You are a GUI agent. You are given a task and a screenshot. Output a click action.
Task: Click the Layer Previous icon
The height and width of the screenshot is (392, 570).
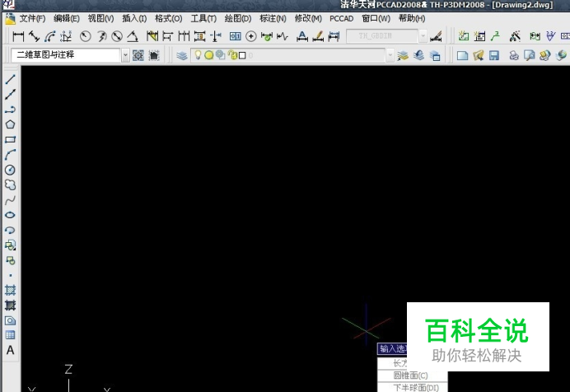click(x=418, y=55)
